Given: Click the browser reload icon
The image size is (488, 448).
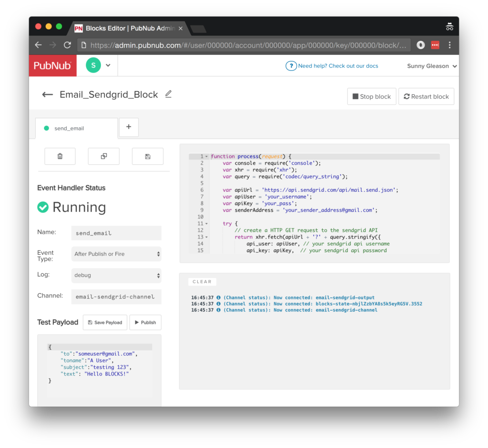Looking at the screenshot, I should pos(67,45).
